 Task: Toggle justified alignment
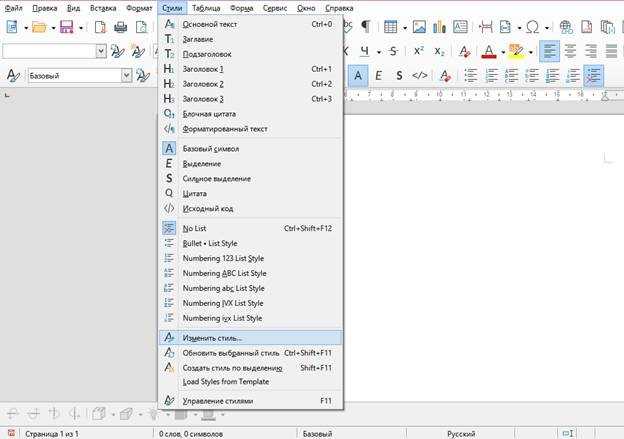[612, 51]
